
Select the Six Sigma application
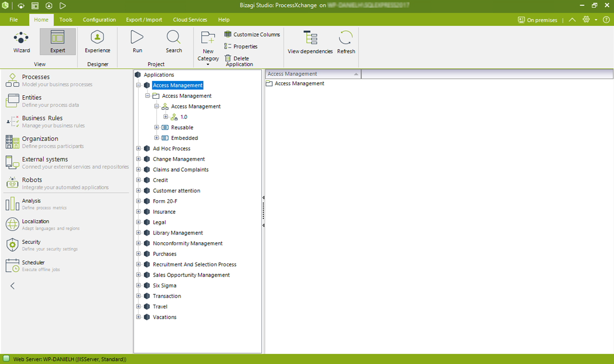164,286
